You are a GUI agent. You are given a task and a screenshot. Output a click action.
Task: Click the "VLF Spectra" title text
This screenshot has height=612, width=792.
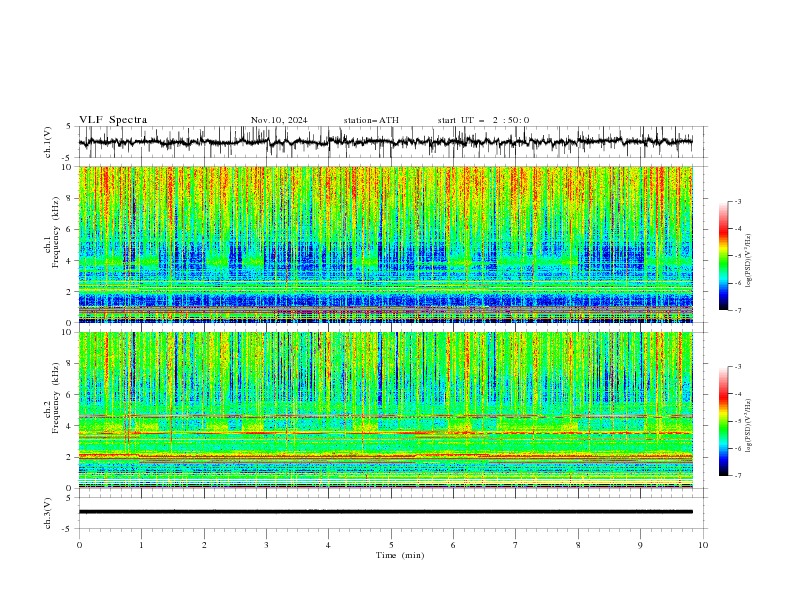(113, 120)
